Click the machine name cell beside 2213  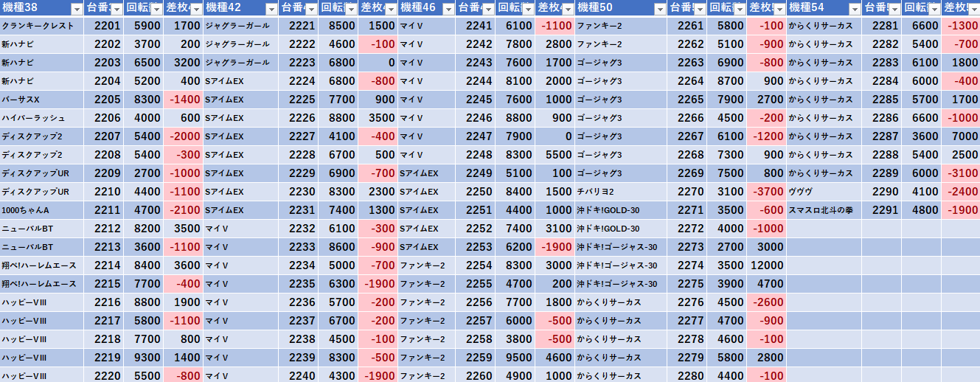point(42,247)
